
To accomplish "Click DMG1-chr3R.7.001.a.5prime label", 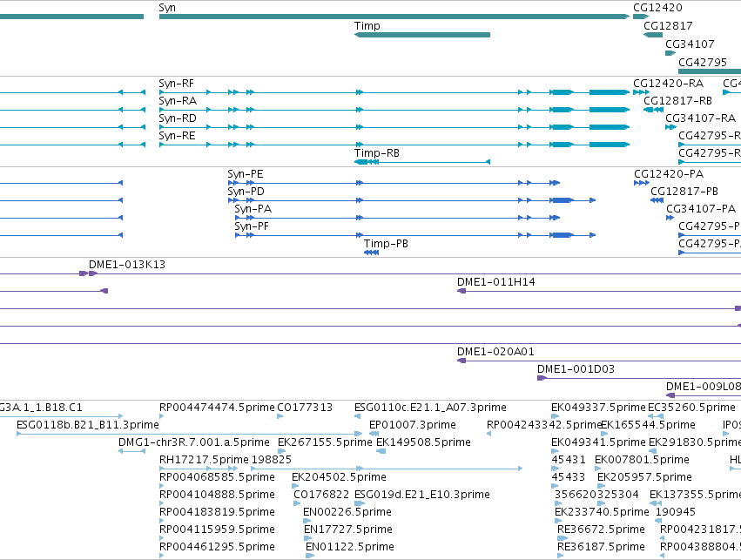I will (194, 442).
